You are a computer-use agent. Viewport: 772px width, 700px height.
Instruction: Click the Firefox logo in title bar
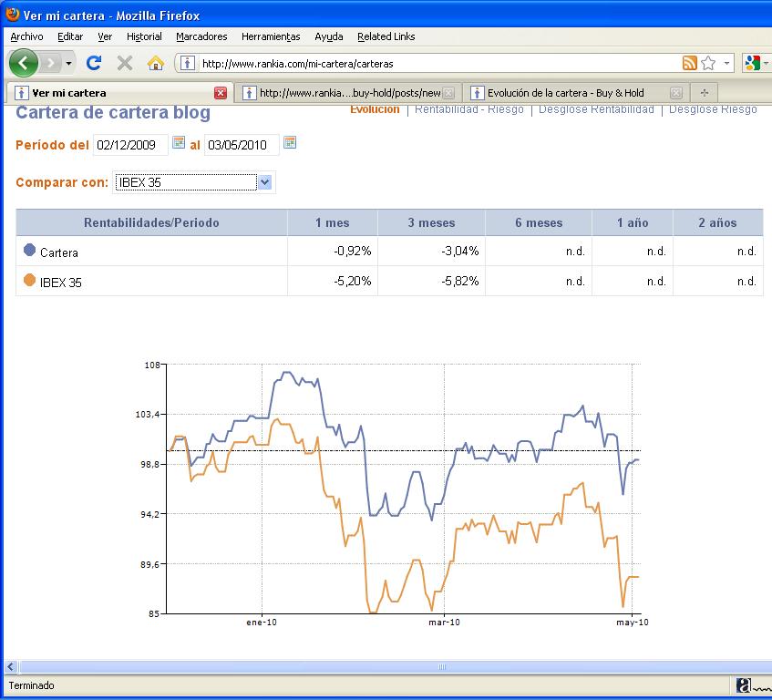point(13,15)
